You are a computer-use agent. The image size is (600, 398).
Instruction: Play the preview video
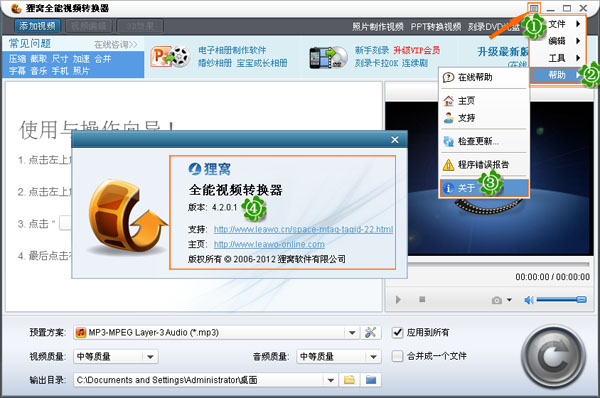pyautogui.click(x=398, y=300)
